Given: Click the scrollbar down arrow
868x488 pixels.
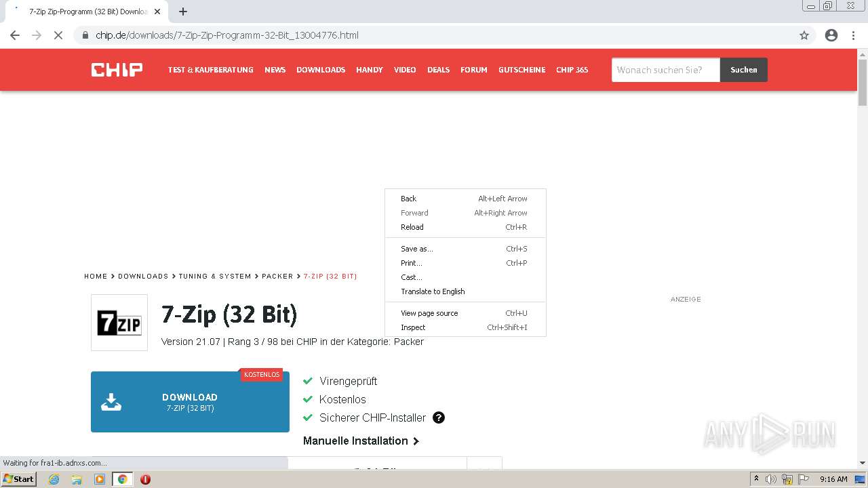Looking at the screenshot, I should pyautogui.click(x=863, y=464).
